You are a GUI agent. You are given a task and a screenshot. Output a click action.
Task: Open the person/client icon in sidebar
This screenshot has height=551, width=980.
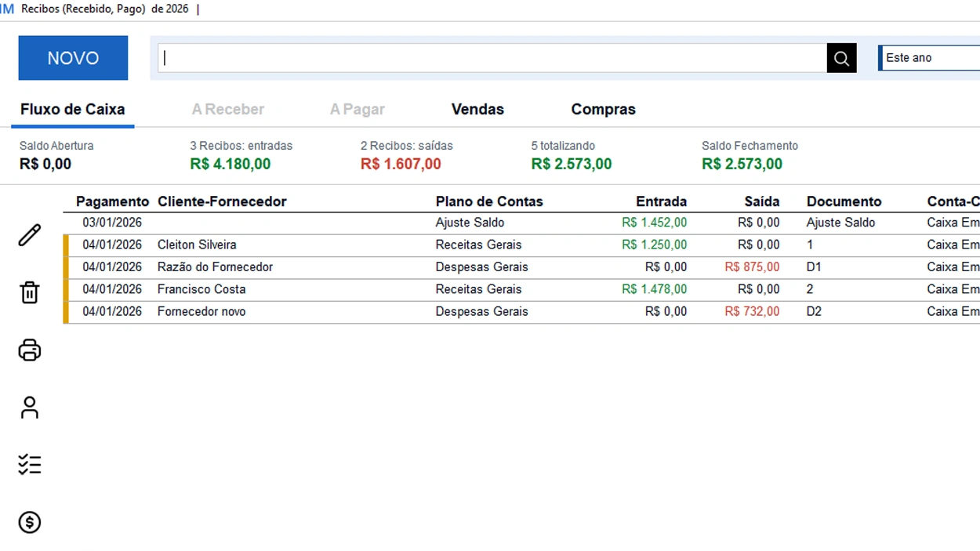(x=30, y=408)
